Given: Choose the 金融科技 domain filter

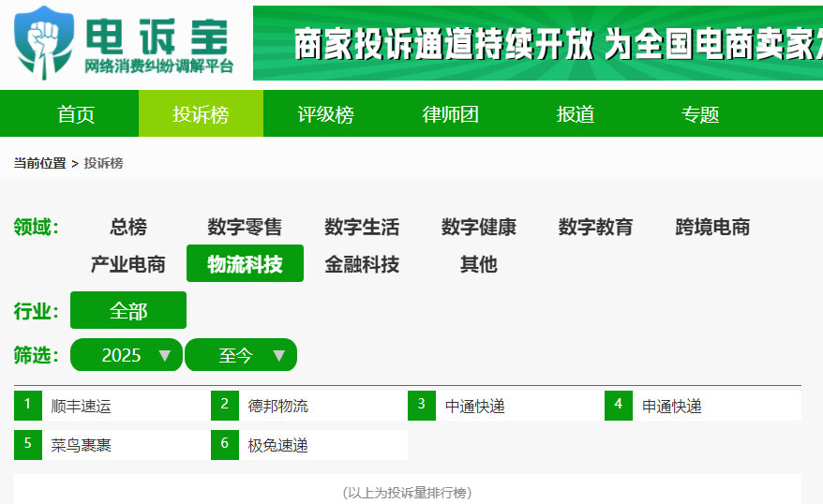Looking at the screenshot, I should (x=362, y=264).
